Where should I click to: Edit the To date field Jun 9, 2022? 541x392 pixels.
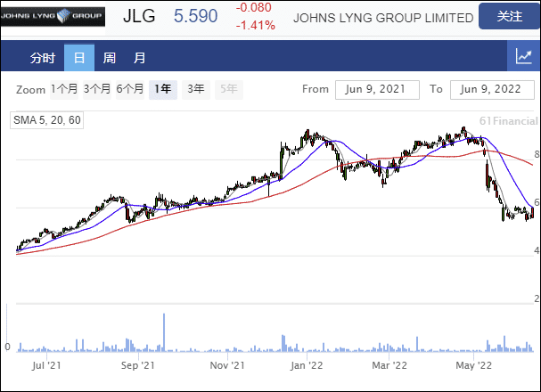pyautogui.click(x=492, y=90)
